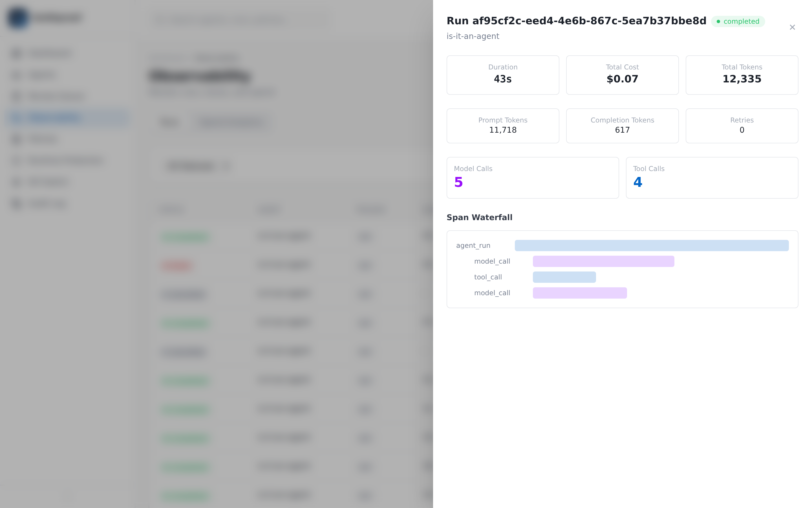Click the Prompt Tokens 11,718 card

click(503, 126)
